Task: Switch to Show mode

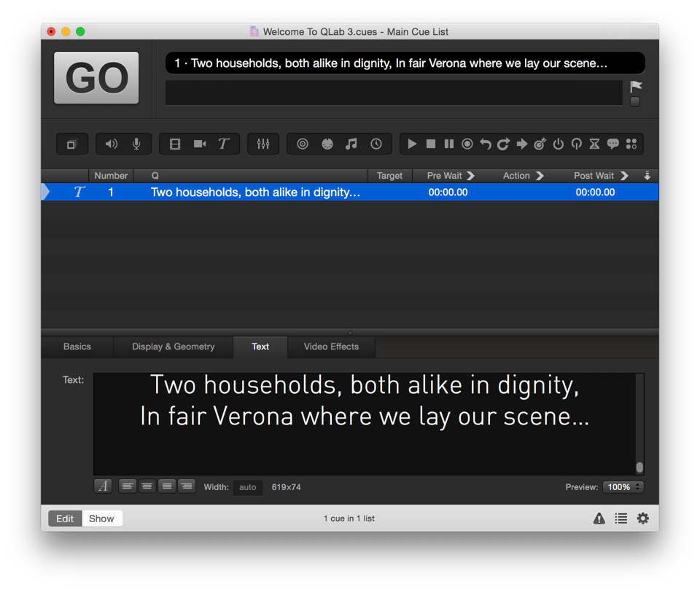Action: click(x=101, y=519)
